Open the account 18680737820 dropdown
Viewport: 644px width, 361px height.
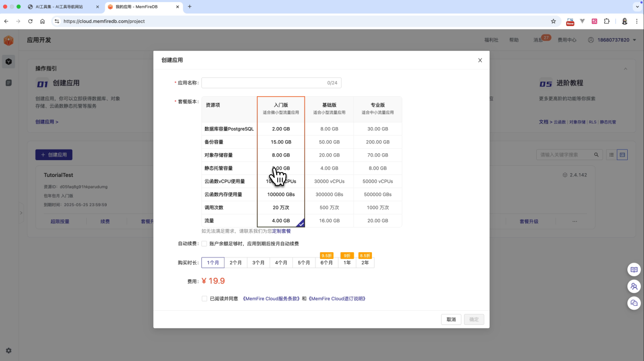coord(612,40)
